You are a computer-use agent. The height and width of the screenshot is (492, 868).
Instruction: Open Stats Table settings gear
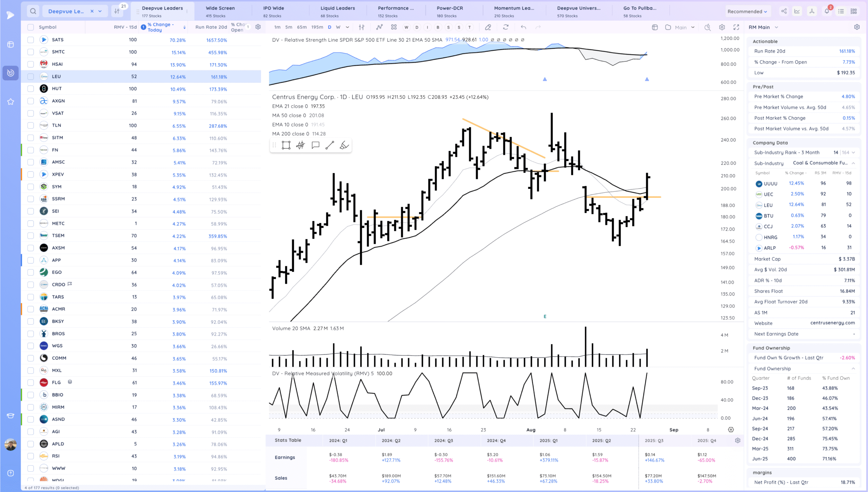[x=737, y=440]
